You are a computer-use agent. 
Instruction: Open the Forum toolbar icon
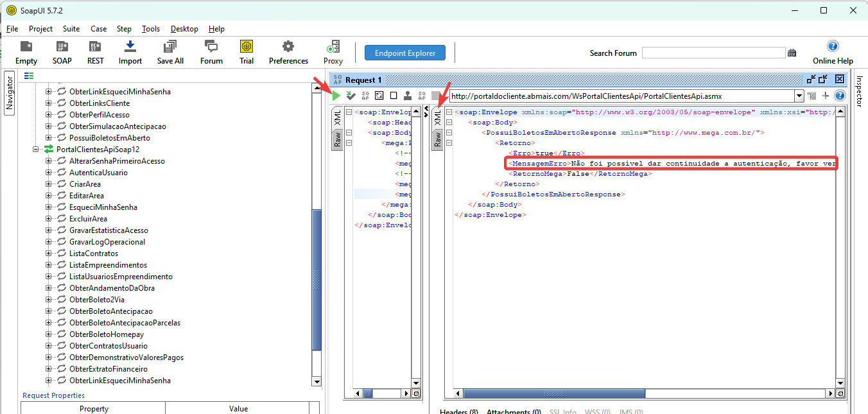pyautogui.click(x=211, y=53)
